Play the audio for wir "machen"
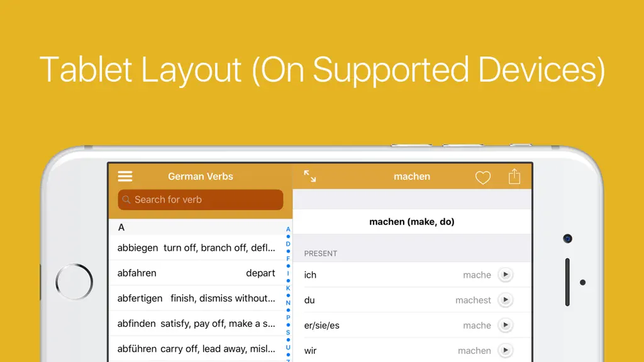The image size is (644, 362). pyautogui.click(x=506, y=351)
